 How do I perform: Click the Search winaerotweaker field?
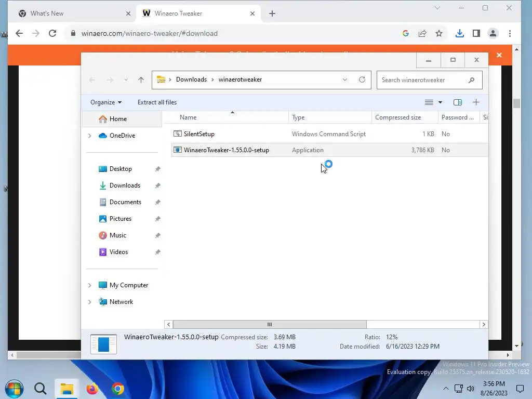(x=429, y=80)
